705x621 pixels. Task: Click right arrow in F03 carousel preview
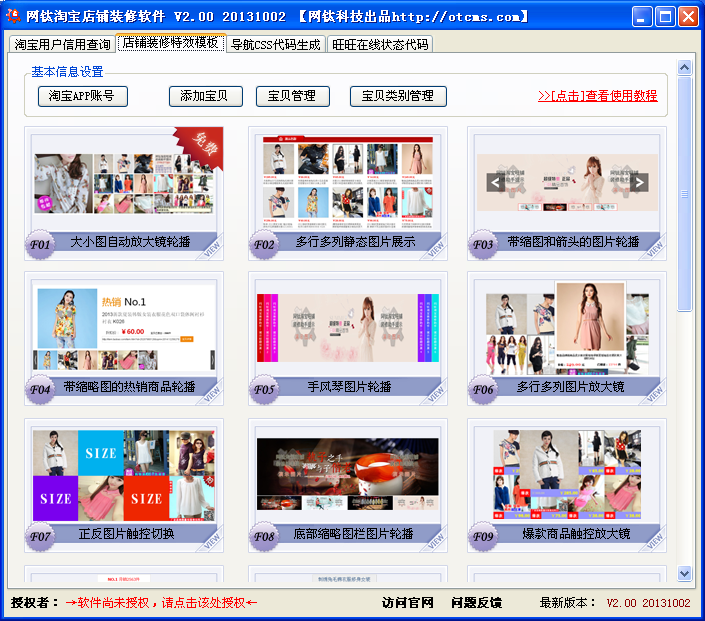(x=639, y=183)
